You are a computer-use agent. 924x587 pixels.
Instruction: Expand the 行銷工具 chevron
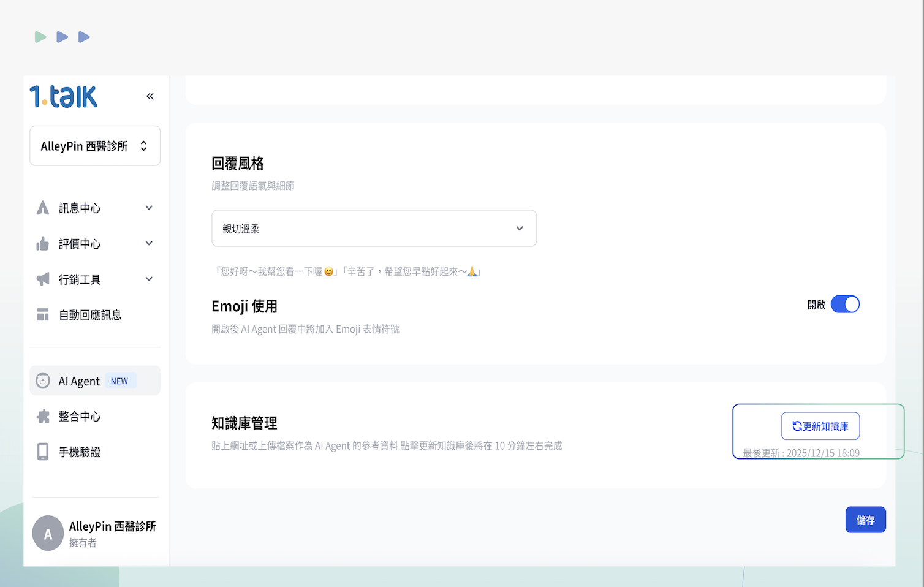click(149, 279)
